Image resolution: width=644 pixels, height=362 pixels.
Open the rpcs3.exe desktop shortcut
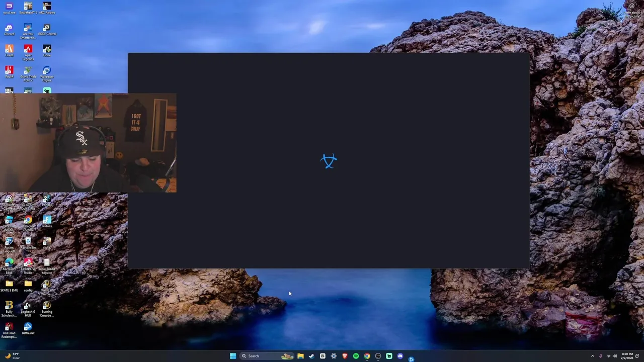(9, 9)
